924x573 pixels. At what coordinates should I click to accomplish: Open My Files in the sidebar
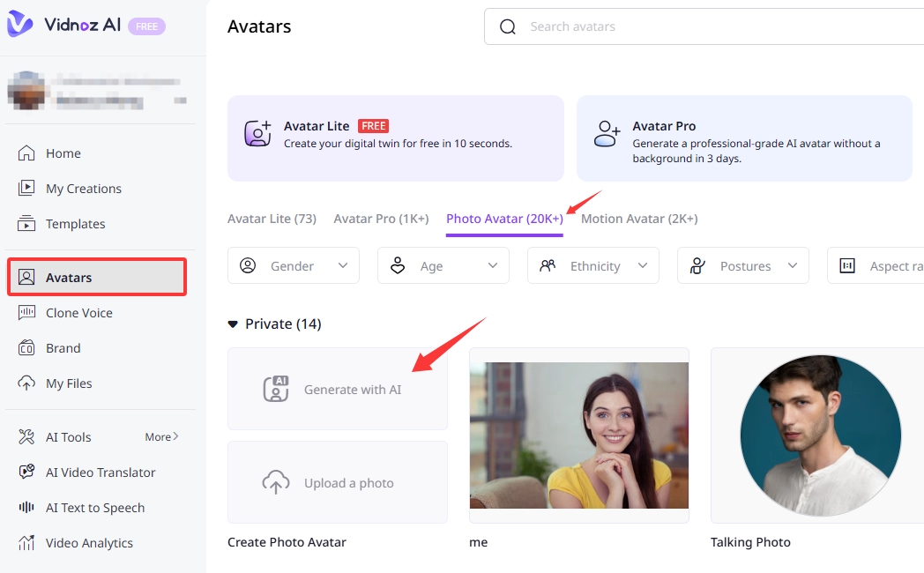coord(69,383)
